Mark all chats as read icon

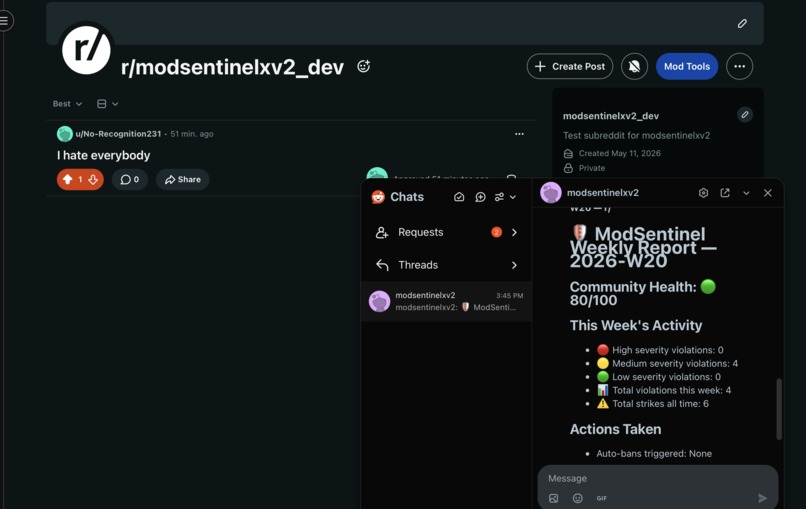point(459,197)
